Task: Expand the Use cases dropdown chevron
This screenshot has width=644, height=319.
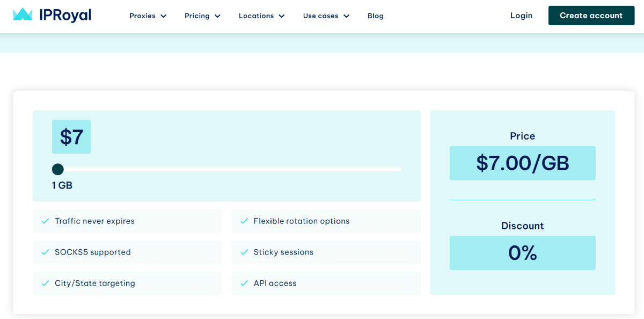Action: (346, 16)
